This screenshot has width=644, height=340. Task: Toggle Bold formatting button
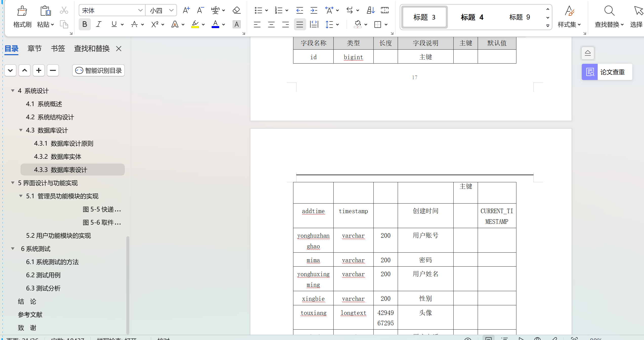click(x=85, y=25)
